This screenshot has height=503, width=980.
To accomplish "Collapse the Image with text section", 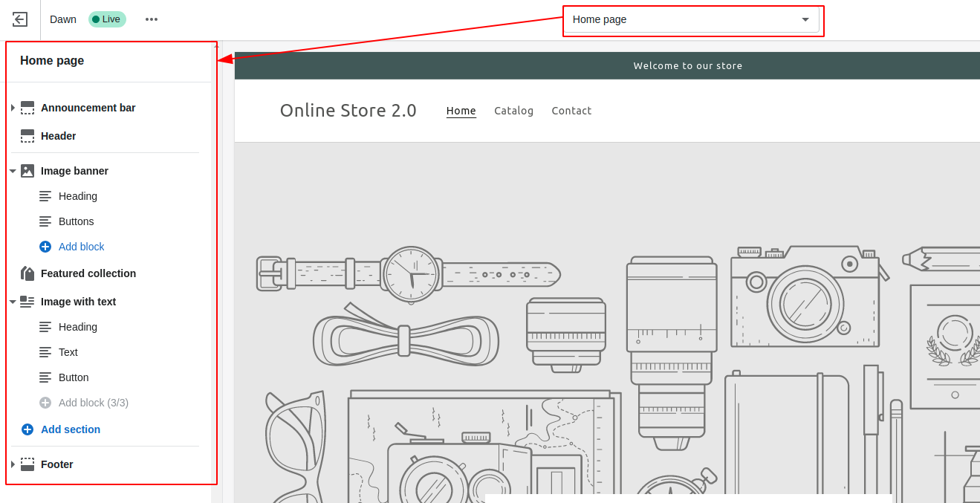I will pos(13,302).
